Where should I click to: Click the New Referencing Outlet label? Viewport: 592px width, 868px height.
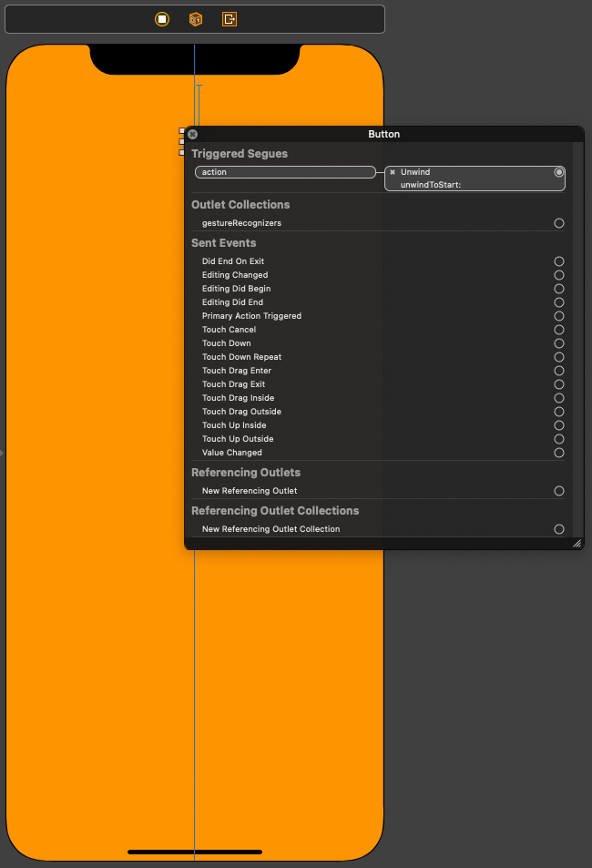tap(250, 491)
